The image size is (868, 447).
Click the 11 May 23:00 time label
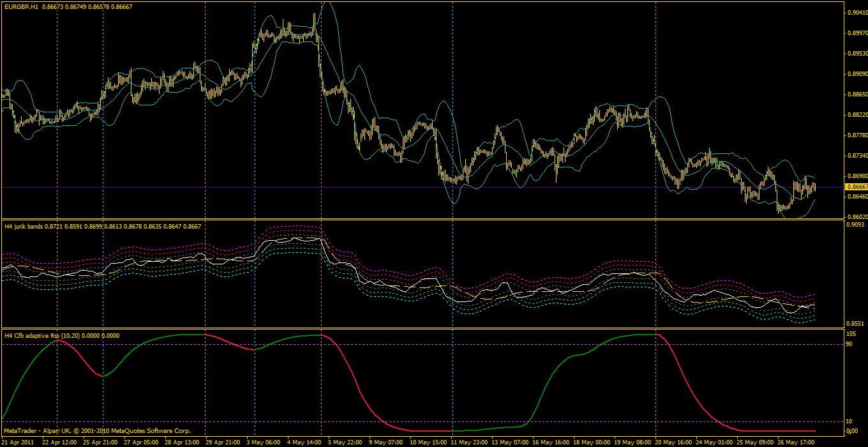coord(468,442)
